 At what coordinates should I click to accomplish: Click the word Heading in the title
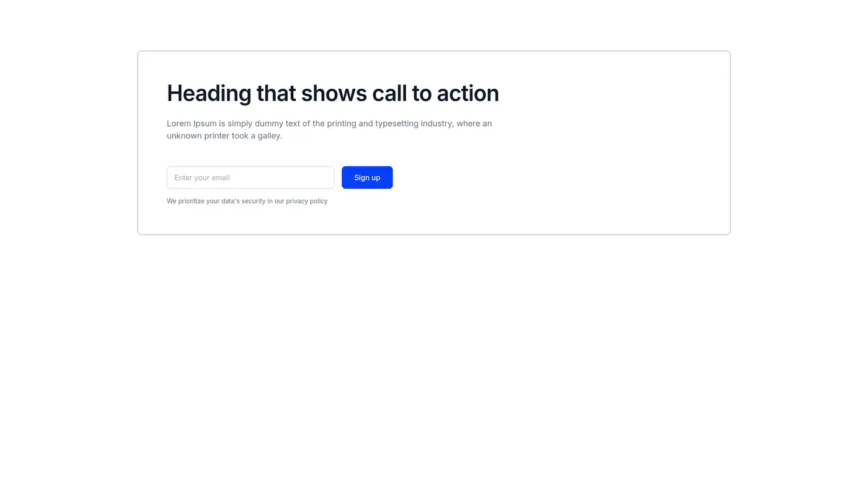tap(208, 93)
